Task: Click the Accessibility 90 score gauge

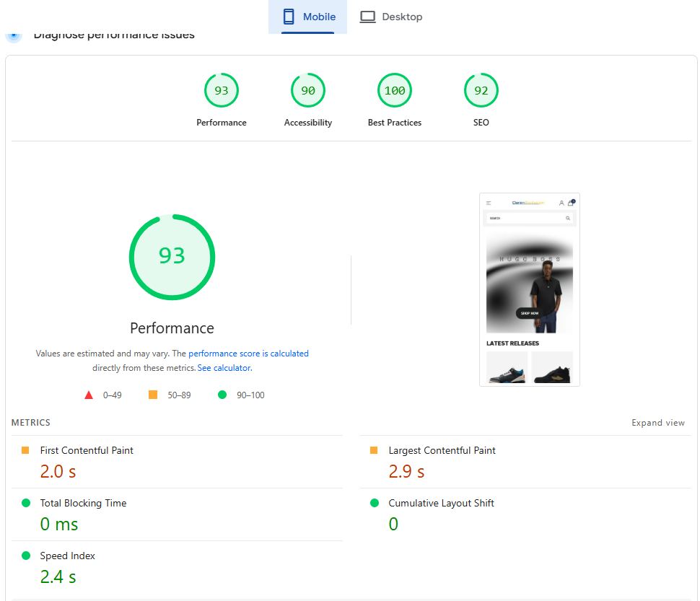Action: click(308, 91)
